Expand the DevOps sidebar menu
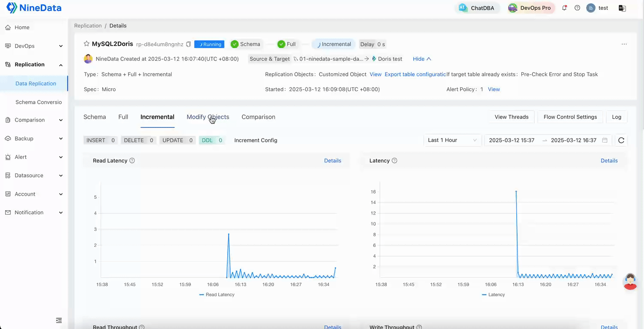Viewport: 644px width, 329px height. click(x=34, y=46)
